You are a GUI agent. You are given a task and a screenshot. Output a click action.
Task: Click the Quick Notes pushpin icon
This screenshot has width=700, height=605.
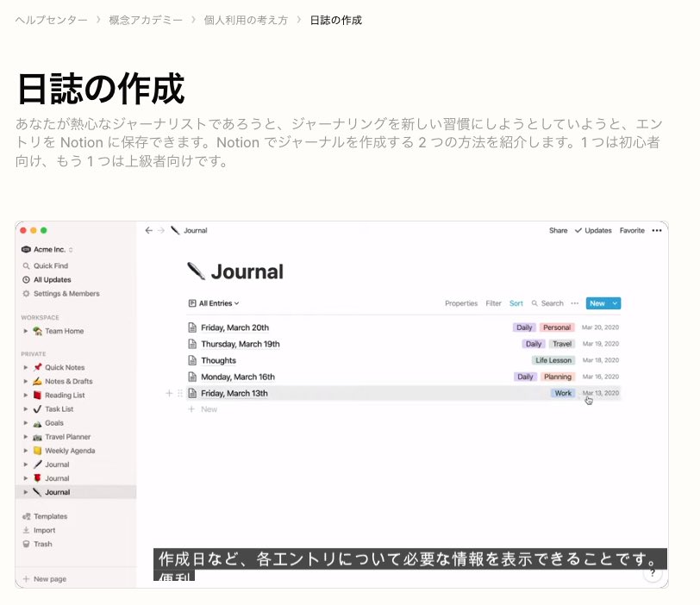coord(38,367)
